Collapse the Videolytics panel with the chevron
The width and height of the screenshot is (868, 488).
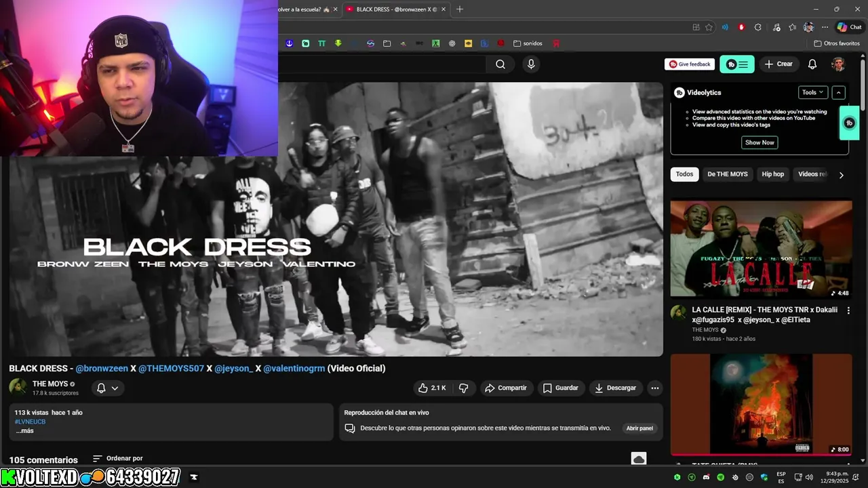coord(839,93)
